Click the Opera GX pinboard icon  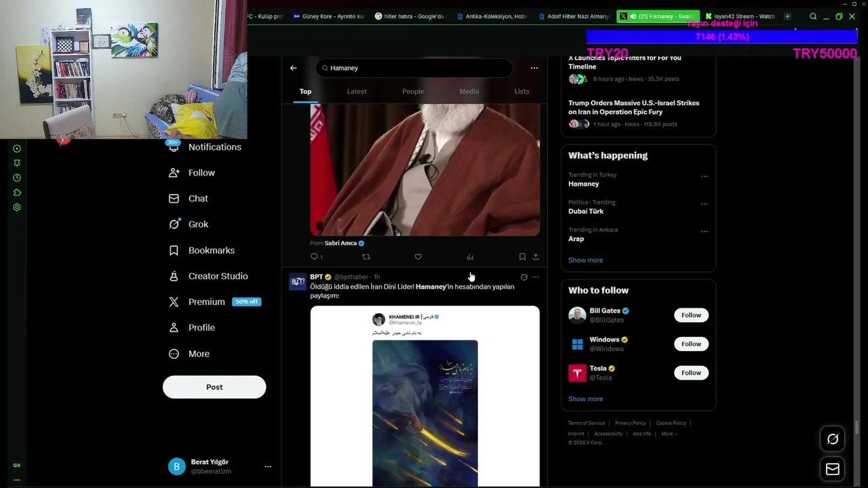click(17, 163)
